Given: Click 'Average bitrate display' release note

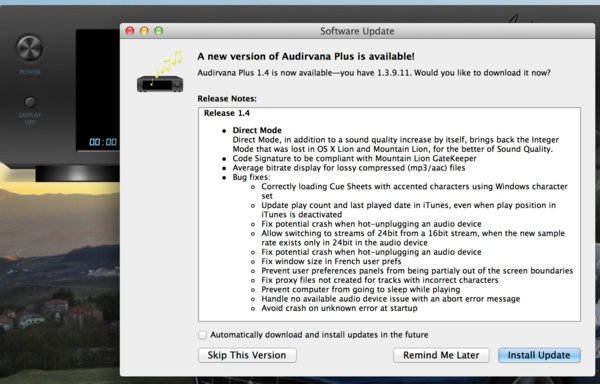Looking at the screenshot, I should [349, 168].
